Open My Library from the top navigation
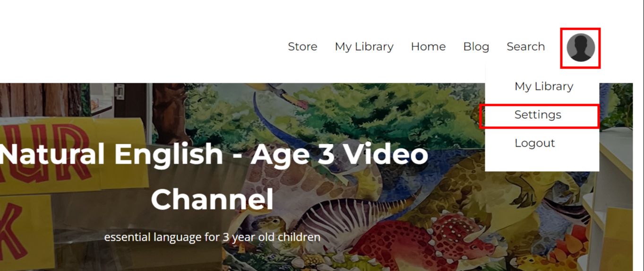Viewport: 644px width, 271px height. coord(364,47)
